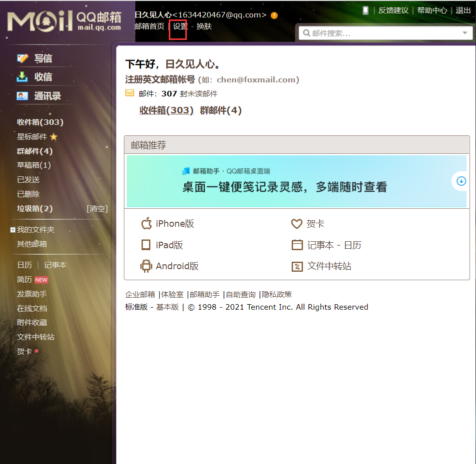Open 日历 in sidebar

pyautogui.click(x=24, y=265)
